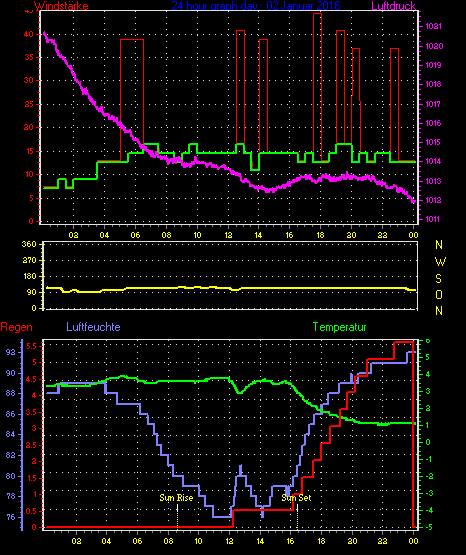The image size is (466, 555).
Task: Click the 80 value on the Luftfeuchte axis
Action: tap(11, 476)
